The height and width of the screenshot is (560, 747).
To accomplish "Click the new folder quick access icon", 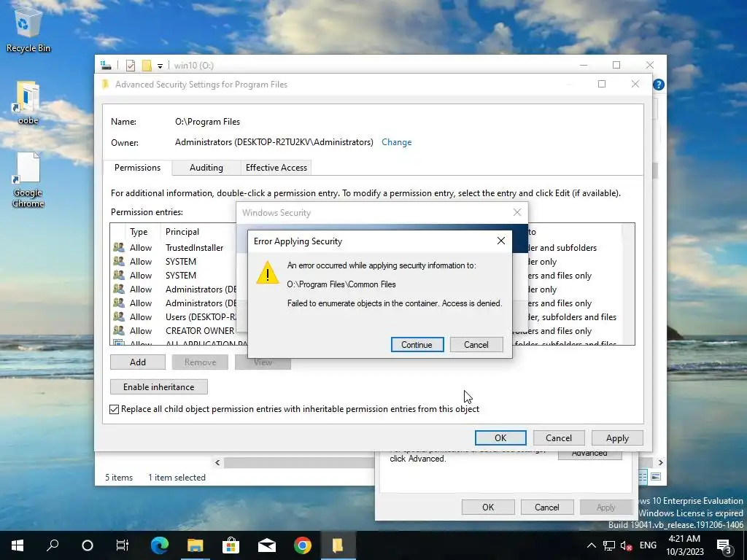I will point(147,65).
